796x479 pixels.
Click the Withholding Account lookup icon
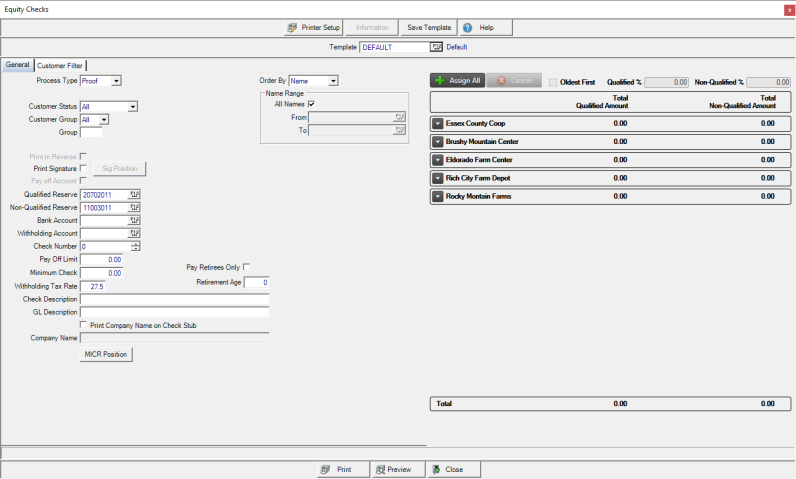tap(135, 233)
